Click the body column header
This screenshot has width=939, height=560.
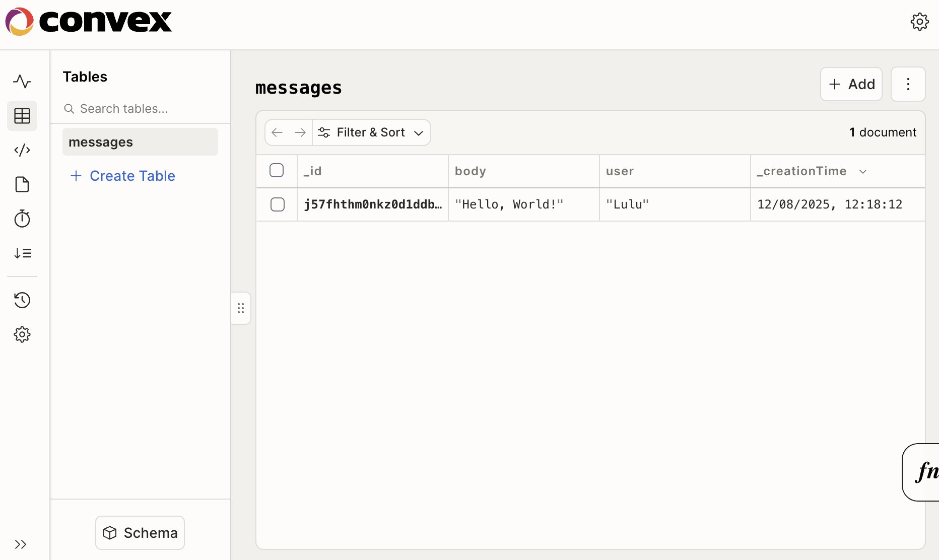point(524,171)
